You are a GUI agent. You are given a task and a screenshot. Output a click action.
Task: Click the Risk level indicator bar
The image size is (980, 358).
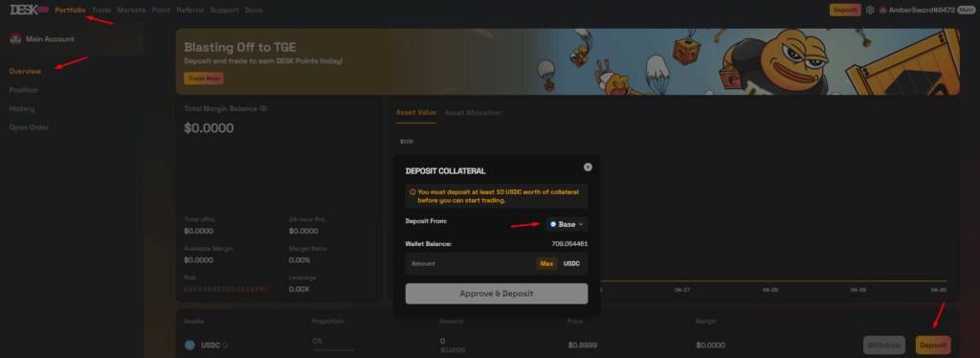click(x=226, y=289)
